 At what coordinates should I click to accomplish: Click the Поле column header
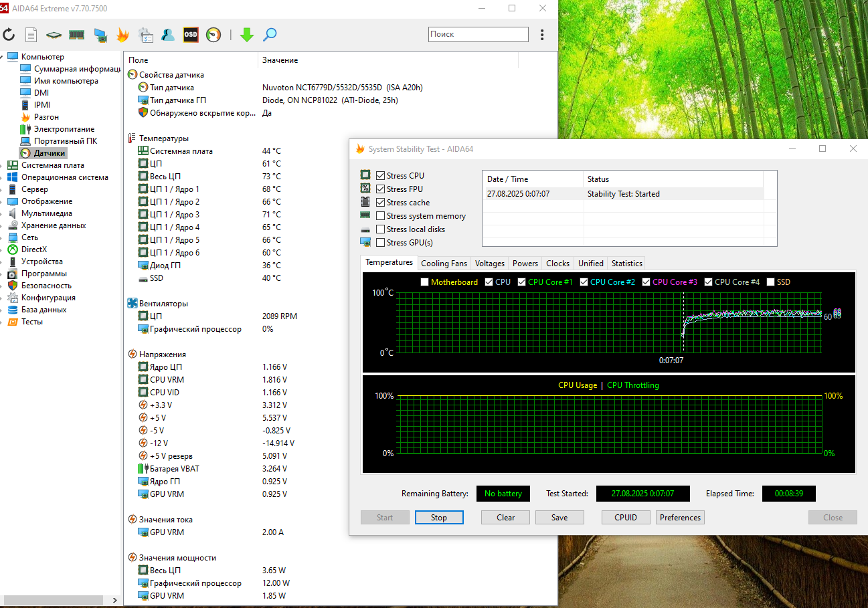[x=191, y=60]
